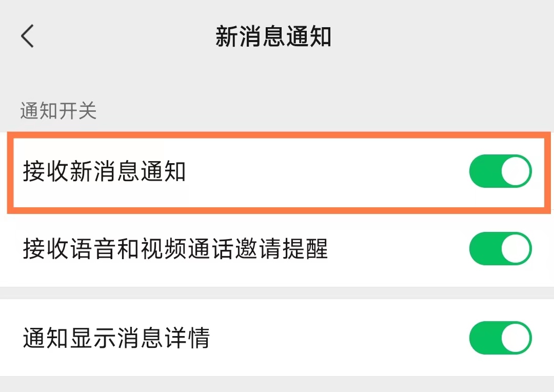Select the orange-highlighted 接收新消息通知 row
Image resolution: width=554 pixels, height=392 pixels.
[277, 172]
